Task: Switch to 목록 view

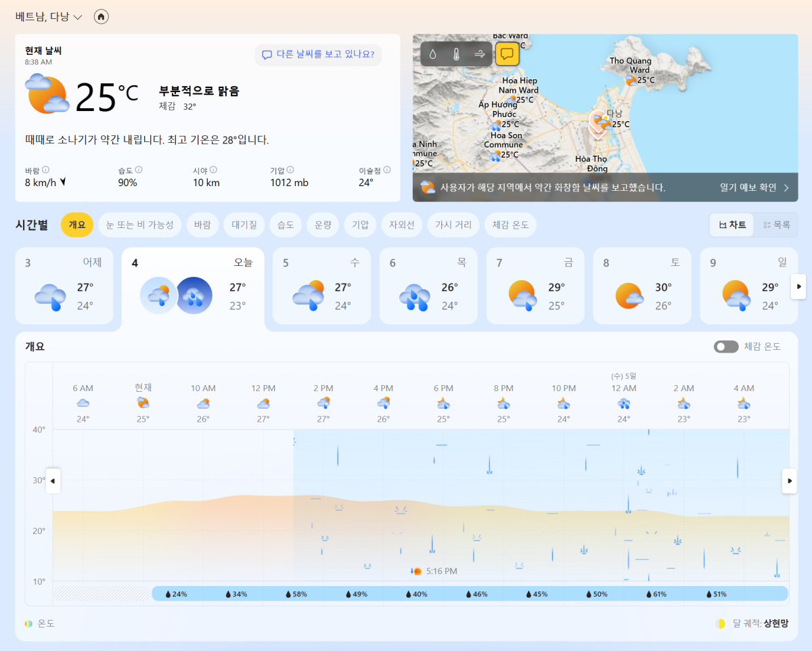Action: 776,225
